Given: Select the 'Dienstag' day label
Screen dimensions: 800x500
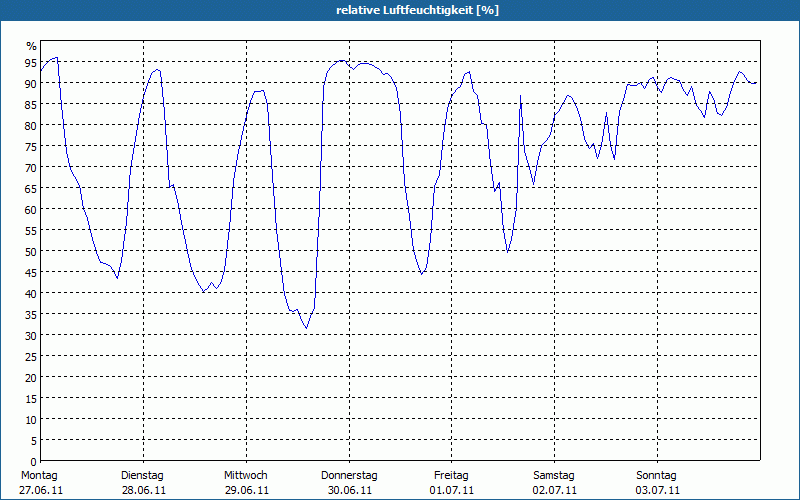Looking at the screenshot, I should [142, 476].
